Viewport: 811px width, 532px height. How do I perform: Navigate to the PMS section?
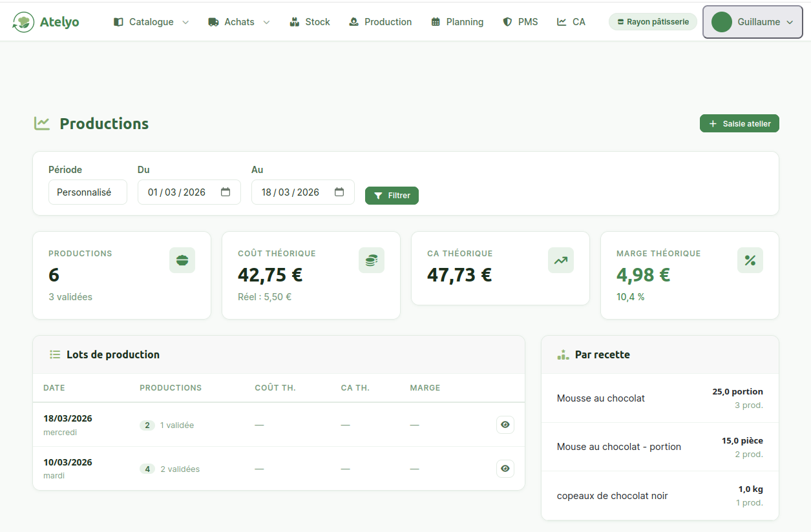pos(520,22)
